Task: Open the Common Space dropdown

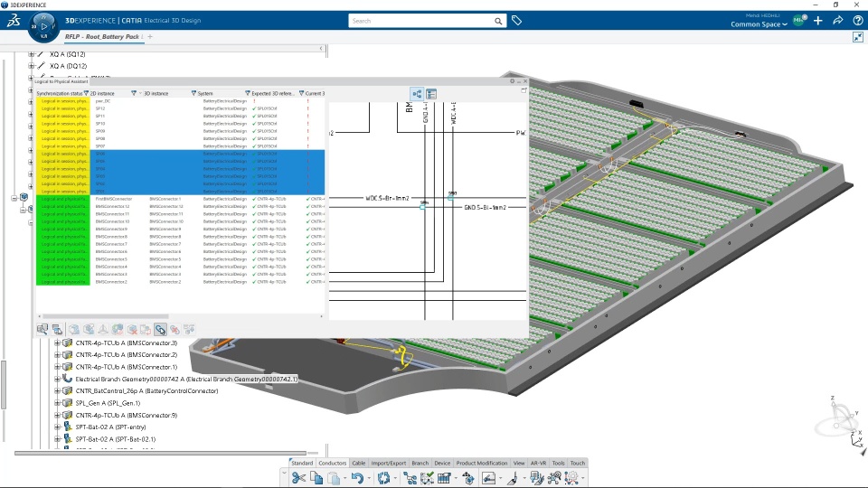Action: (x=759, y=24)
